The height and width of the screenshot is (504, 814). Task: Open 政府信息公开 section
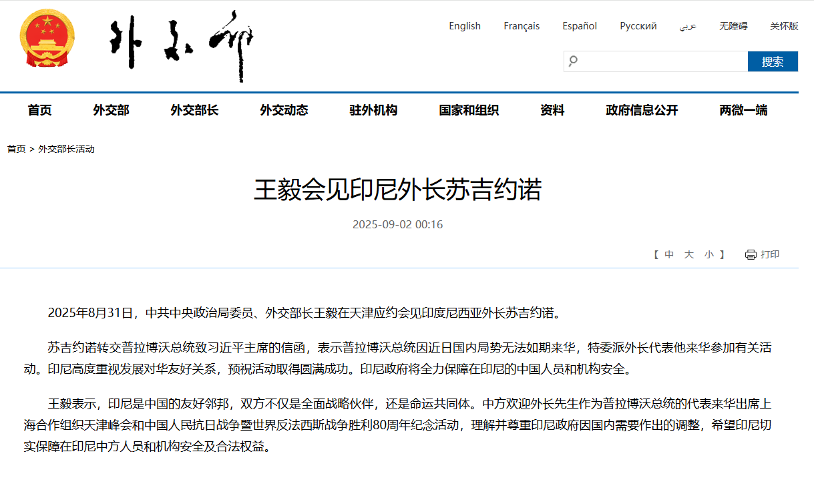pyautogui.click(x=642, y=111)
